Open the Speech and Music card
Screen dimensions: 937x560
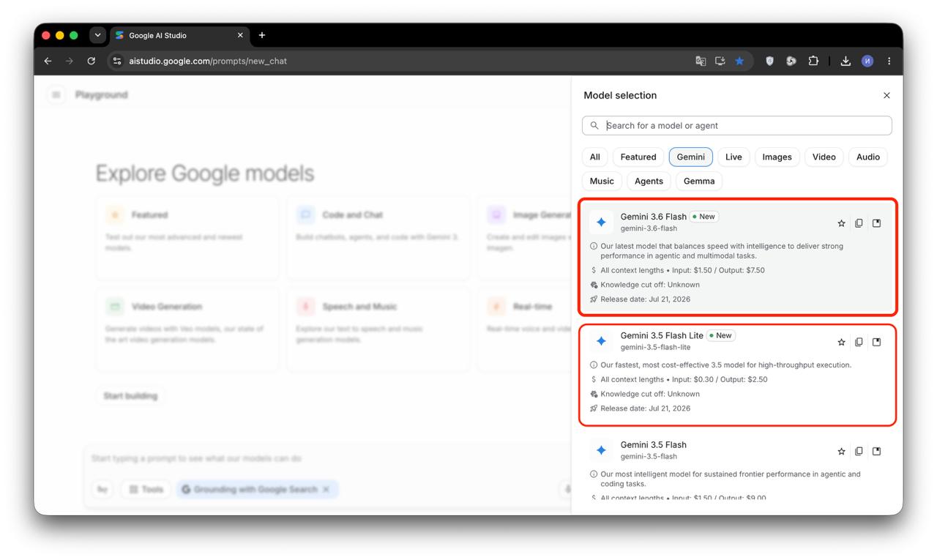(x=378, y=329)
